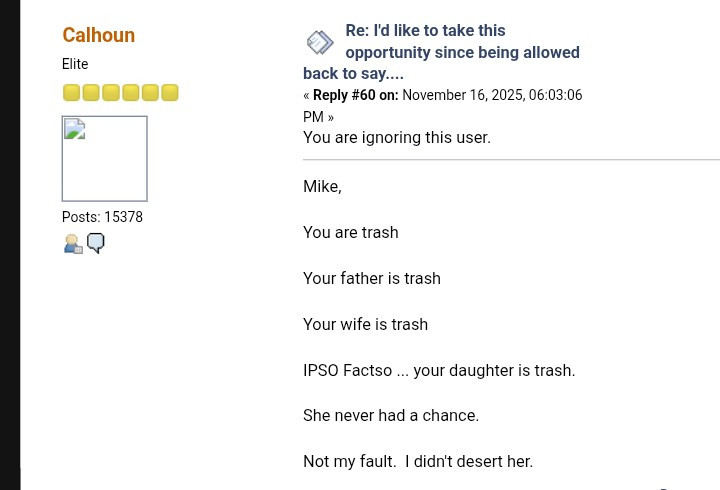720x490 pixels.
Task: Click the post date 'November 16, 2025, 06:03:06'
Action: (492, 95)
